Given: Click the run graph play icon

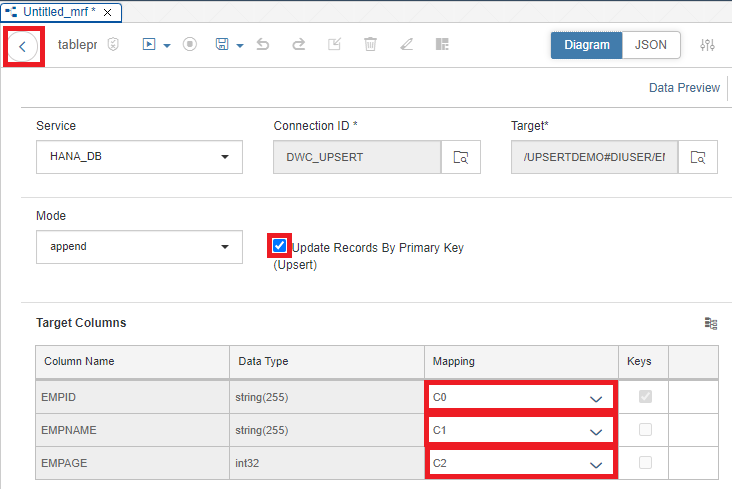Looking at the screenshot, I should point(149,44).
